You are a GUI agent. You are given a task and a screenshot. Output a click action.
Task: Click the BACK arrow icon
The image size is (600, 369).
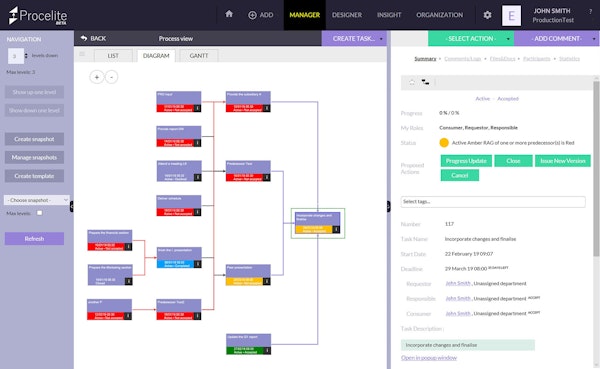pyautogui.click(x=84, y=38)
